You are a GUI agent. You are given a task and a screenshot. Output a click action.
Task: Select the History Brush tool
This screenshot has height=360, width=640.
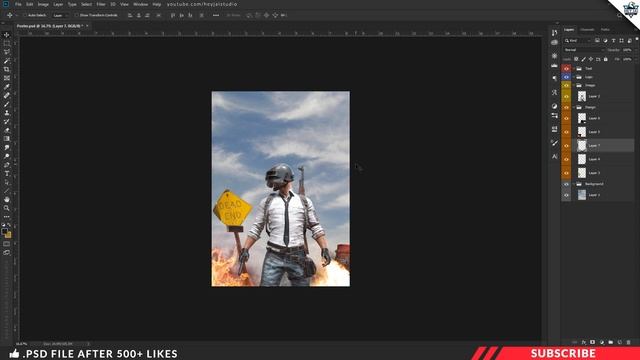tap(7, 121)
